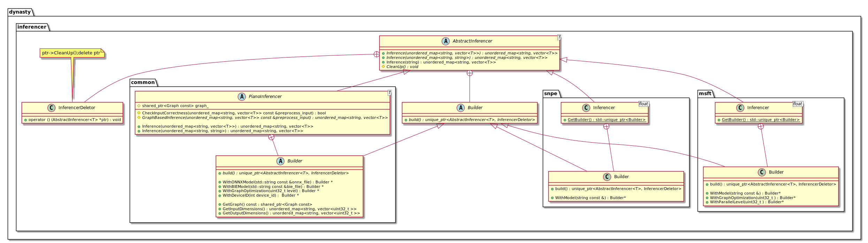Screen dimensions: 868x243
Task: Click the circled-plus nesting symbol under PianoInferencer
Action: [x=271, y=137]
